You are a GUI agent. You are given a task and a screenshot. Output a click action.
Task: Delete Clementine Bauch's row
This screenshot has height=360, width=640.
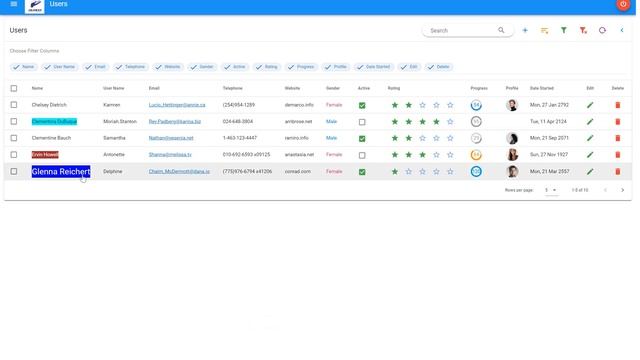click(618, 138)
